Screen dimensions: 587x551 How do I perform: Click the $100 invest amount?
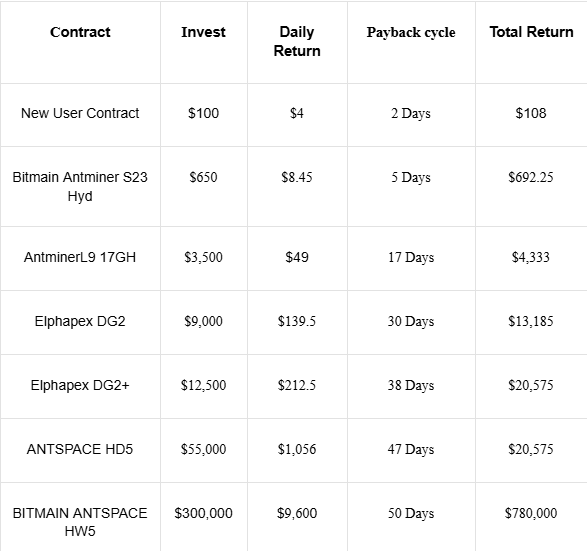203,113
